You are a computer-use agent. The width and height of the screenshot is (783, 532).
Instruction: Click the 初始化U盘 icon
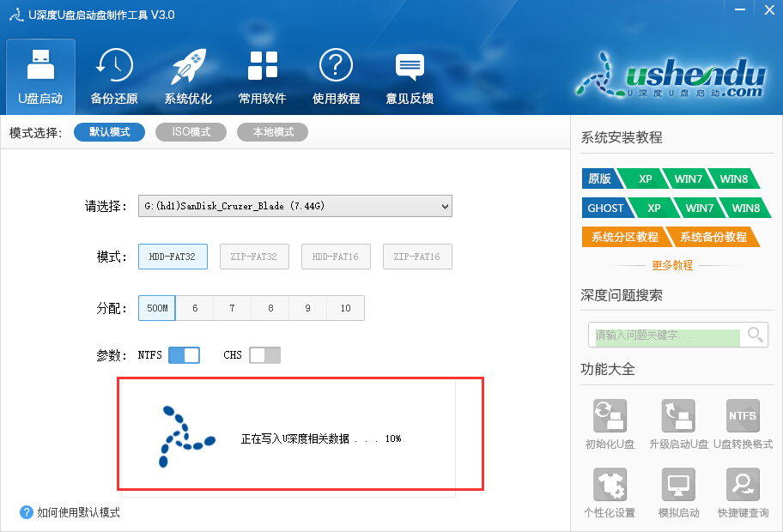(610, 415)
